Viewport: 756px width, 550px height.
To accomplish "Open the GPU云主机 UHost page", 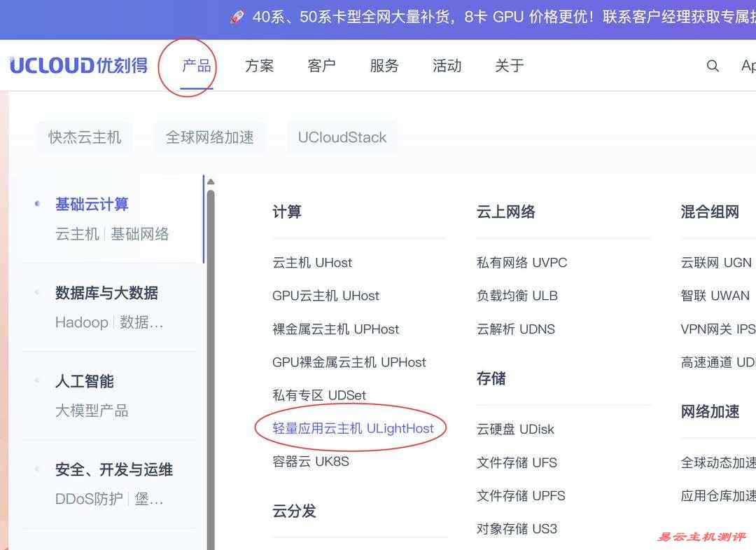I will pyautogui.click(x=325, y=296).
